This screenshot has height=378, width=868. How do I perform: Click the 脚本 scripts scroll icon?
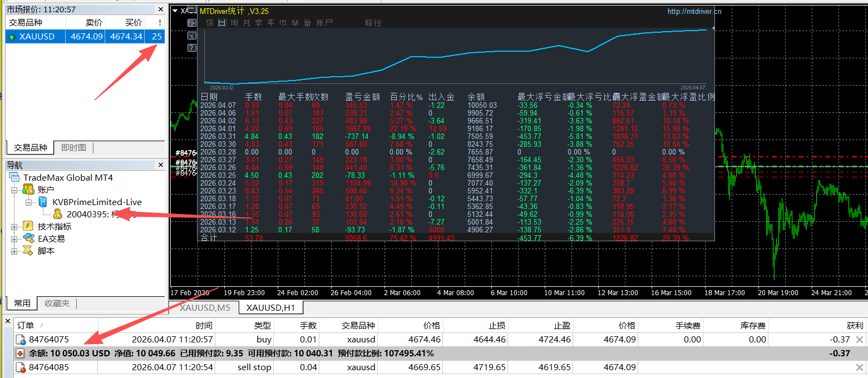coord(28,251)
